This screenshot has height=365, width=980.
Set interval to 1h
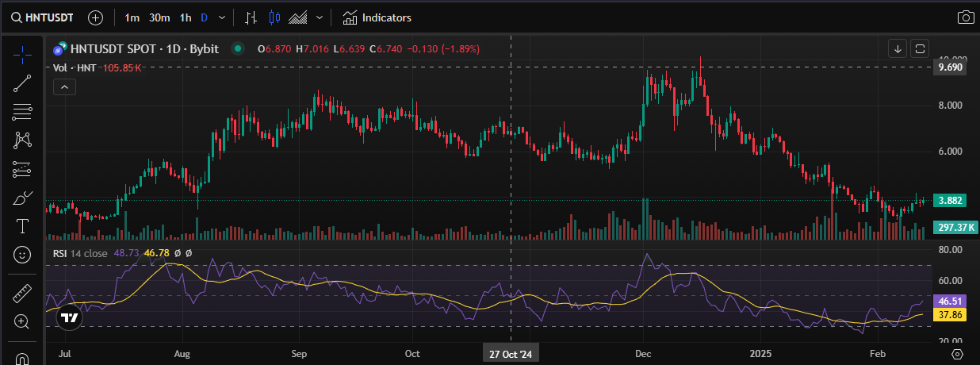(186, 17)
